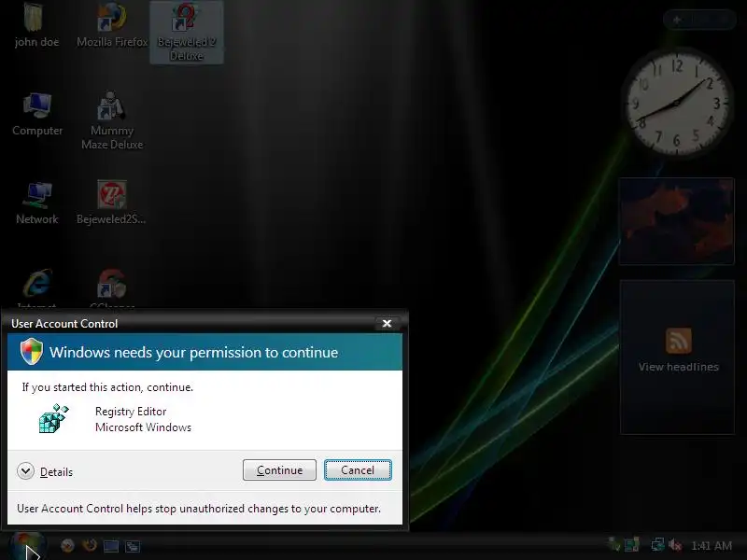Select the "Registry Editor" program name text
This screenshot has width=747, height=560.
pos(131,412)
